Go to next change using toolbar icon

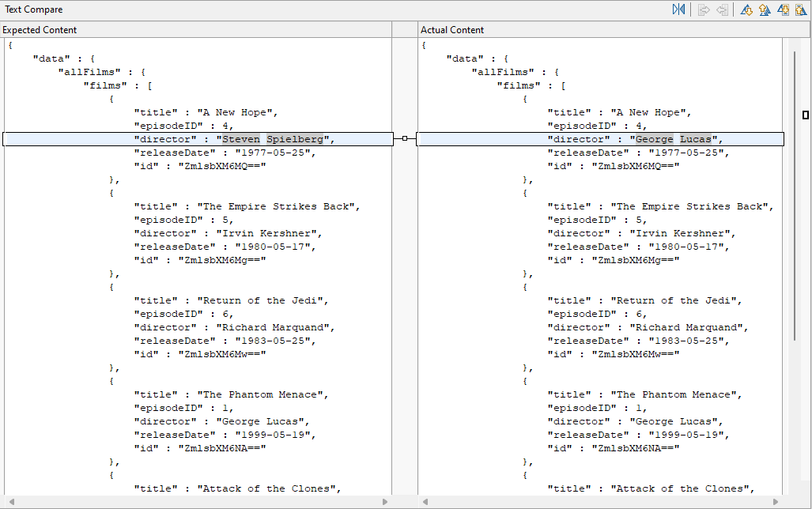(783, 9)
